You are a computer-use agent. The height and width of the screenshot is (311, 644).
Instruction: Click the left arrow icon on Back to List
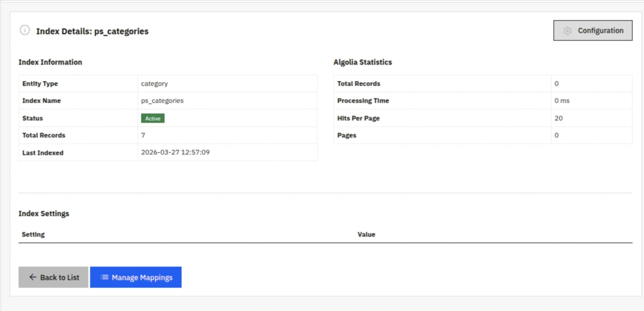[x=33, y=278]
